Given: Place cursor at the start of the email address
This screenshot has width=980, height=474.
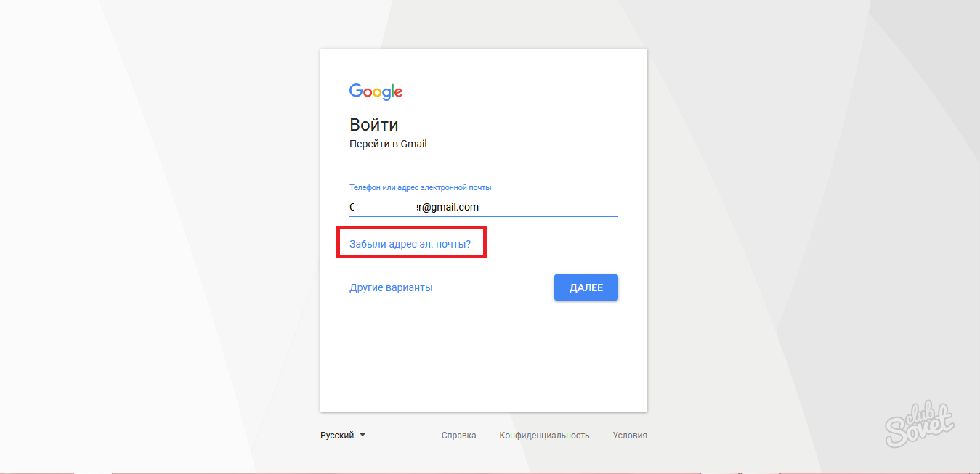Looking at the screenshot, I should pyautogui.click(x=350, y=207).
